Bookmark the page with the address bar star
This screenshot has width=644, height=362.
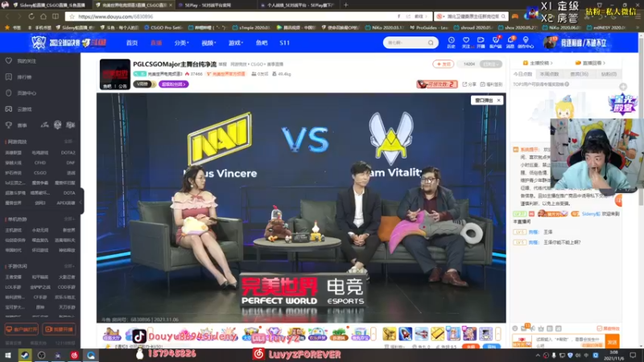[x=72, y=16]
